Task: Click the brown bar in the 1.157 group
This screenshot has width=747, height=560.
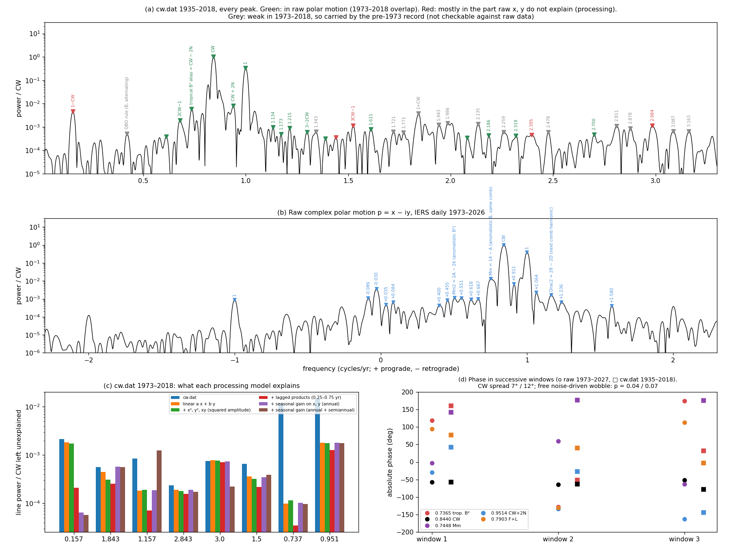Action: click(x=159, y=491)
